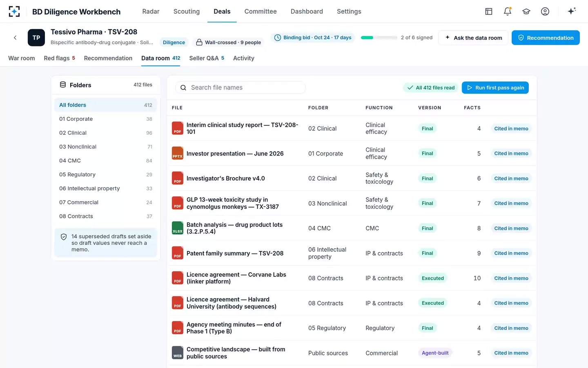Select the 08 Contracts folder
The height and width of the screenshot is (368, 588).
click(106, 216)
